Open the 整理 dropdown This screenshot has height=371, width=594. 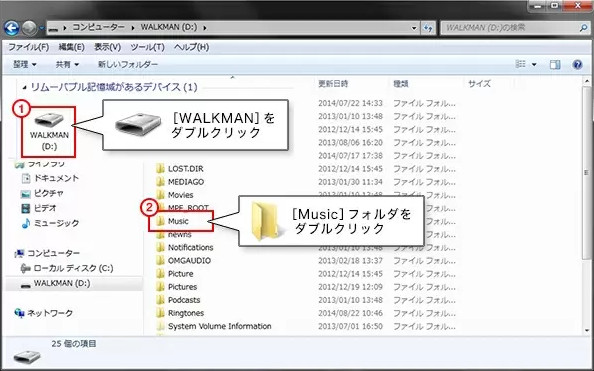[x=25, y=64]
